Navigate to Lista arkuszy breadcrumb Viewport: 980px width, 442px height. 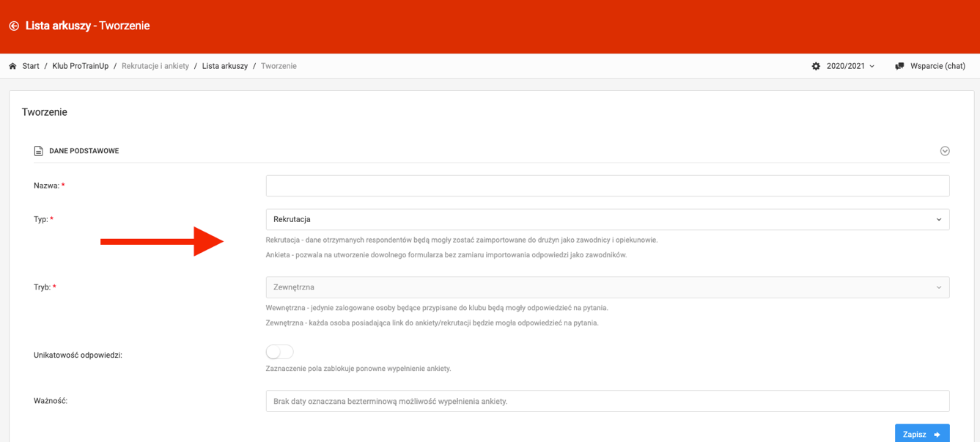pyautogui.click(x=224, y=66)
